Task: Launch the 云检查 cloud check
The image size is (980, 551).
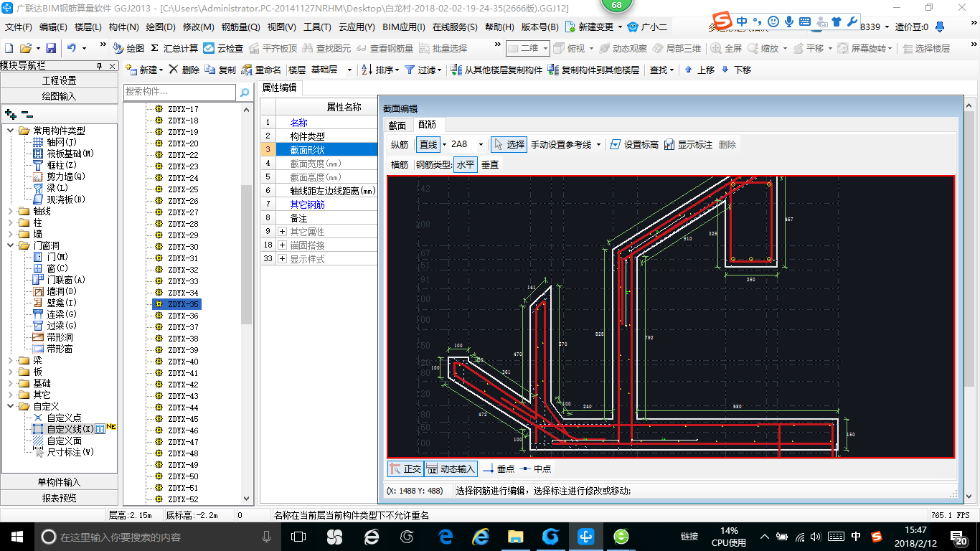Action: tap(223, 48)
